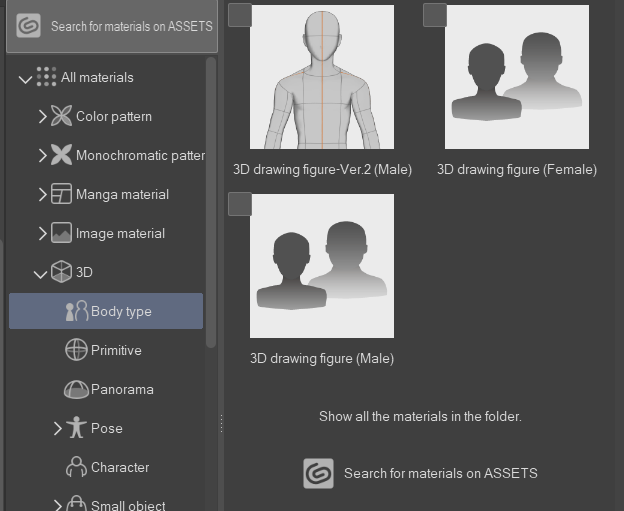
Task: Expand the Monochromatic pattern folder
Action: point(43,155)
